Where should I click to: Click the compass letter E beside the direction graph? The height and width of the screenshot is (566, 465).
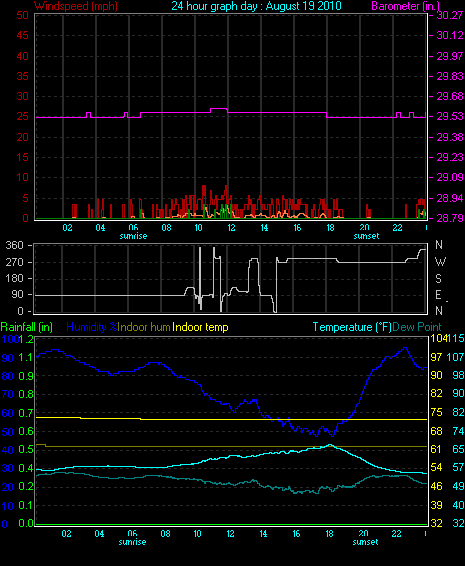coord(438,295)
